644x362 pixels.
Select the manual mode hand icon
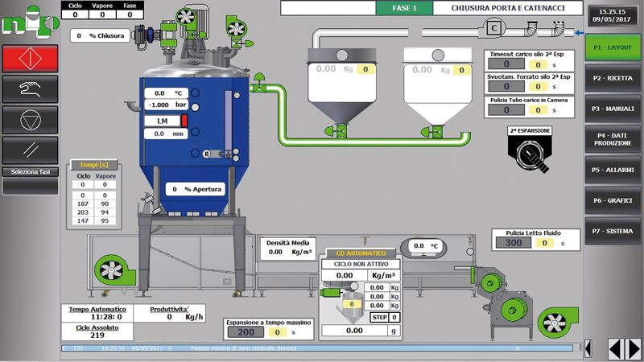(x=30, y=88)
